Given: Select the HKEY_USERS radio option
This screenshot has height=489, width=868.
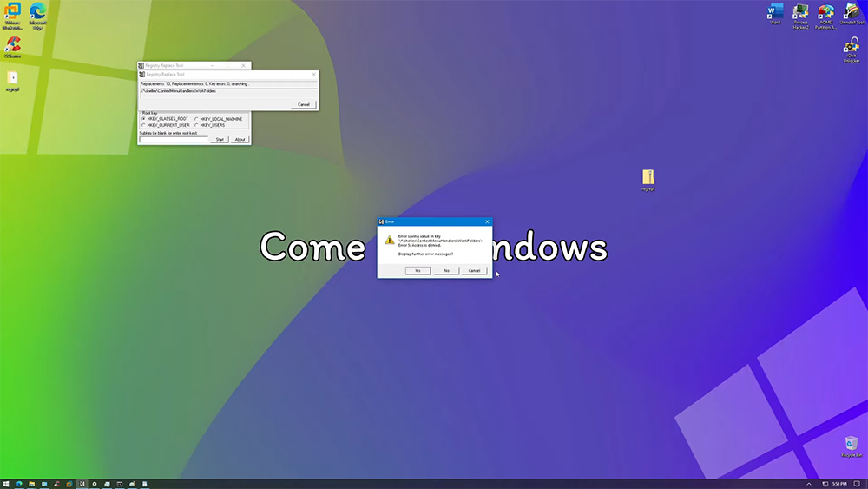Looking at the screenshot, I should point(196,125).
